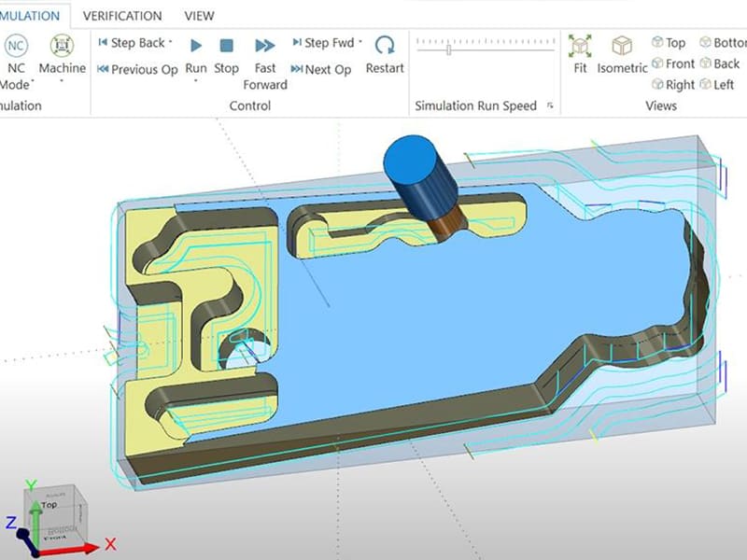This screenshot has height=560, width=747.
Task: Fit the model to view
Action: (580, 54)
